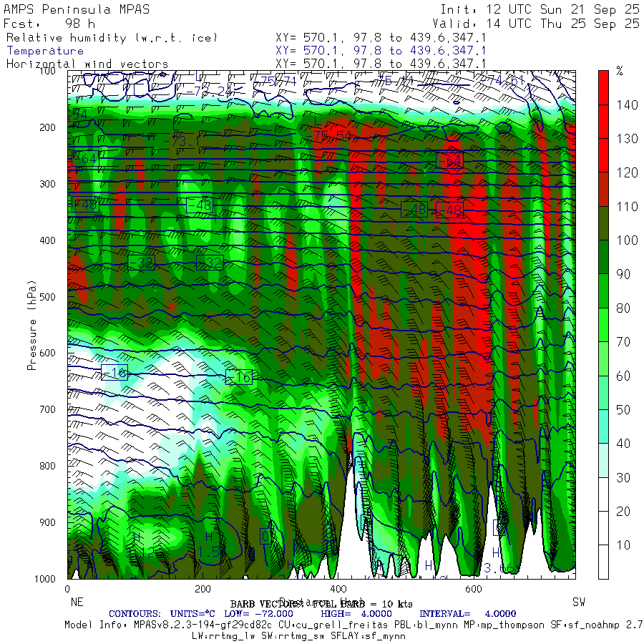Click the "Fcst: 98 h" forecast hour text
Screen dimensions: 644x644
click(x=49, y=24)
